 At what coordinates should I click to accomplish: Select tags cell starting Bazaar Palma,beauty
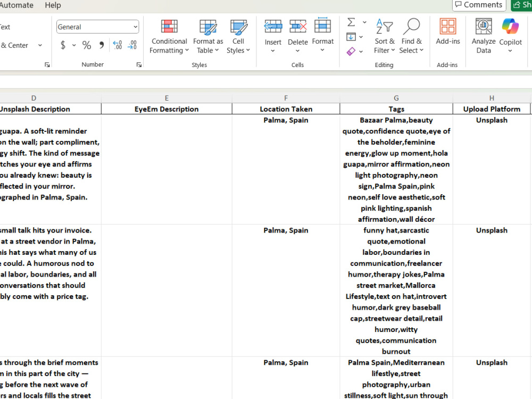(x=396, y=169)
